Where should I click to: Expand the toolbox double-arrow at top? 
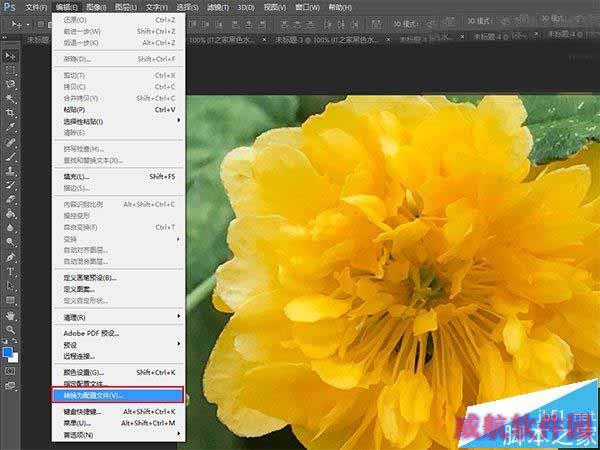pyautogui.click(x=5, y=38)
